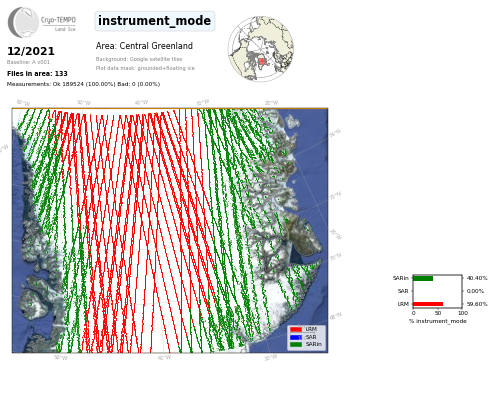492x410 pixels.
Task: Click the Cryo-TEMPO globe logo
Action: coord(23,22)
